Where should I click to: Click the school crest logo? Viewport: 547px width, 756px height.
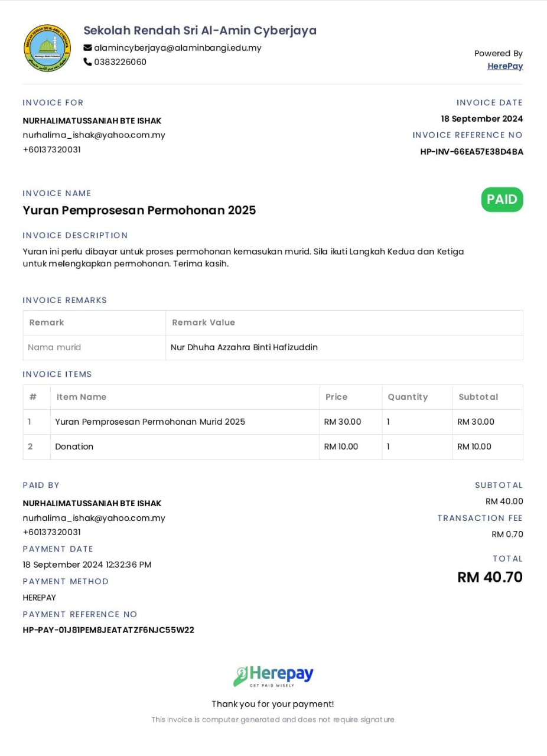coord(47,48)
